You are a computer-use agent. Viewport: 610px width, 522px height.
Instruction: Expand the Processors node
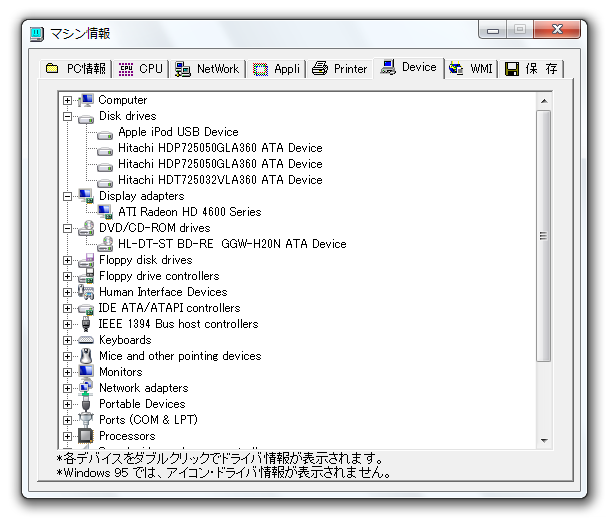tap(67, 436)
